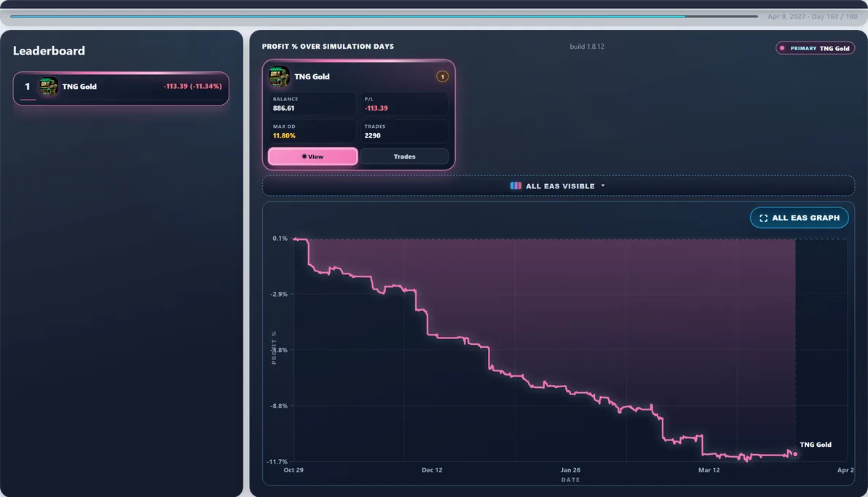Click the simulation progress bar at top

tap(384, 17)
